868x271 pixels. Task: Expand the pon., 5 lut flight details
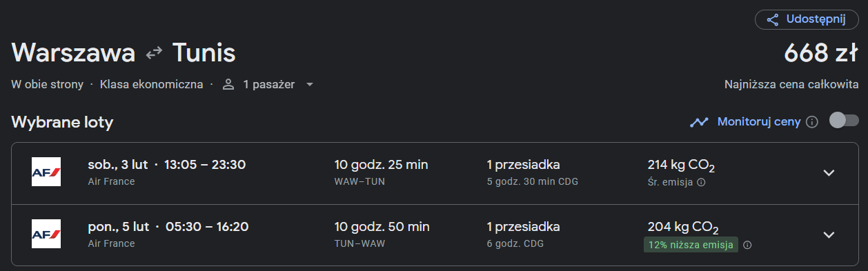click(x=829, y=234)
